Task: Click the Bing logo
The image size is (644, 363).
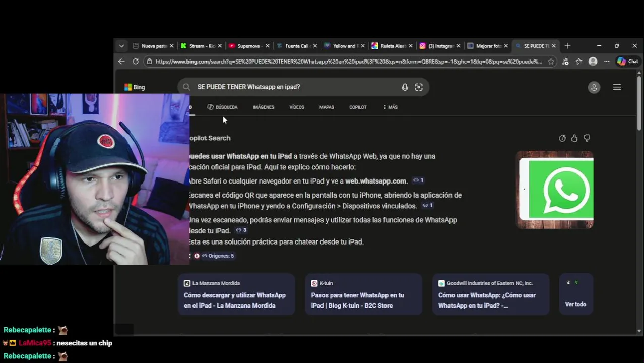Action: [x=135, y=87]
